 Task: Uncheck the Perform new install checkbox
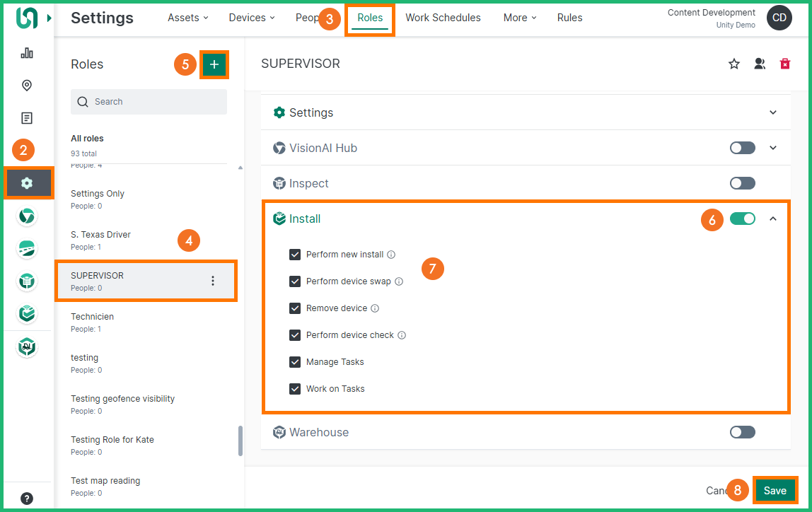295,255
